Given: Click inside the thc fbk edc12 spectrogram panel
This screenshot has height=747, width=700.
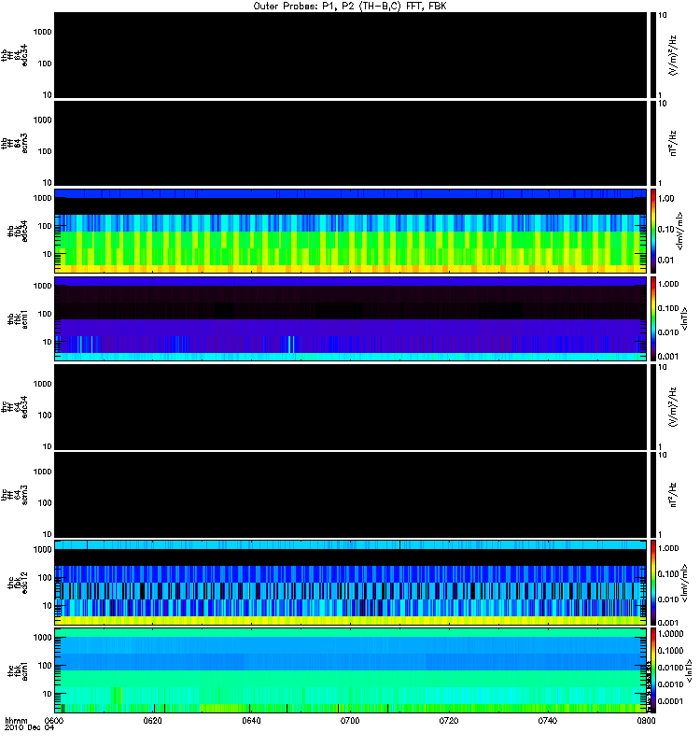Looking at the screenshot, I should (x=350, y=583).
